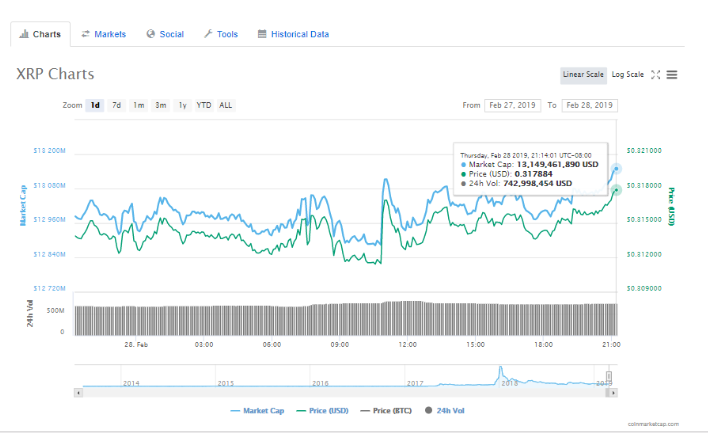Viewport: 708px width, 436px height.
Task: Set zoom to 1d
Action: [95, 105]
